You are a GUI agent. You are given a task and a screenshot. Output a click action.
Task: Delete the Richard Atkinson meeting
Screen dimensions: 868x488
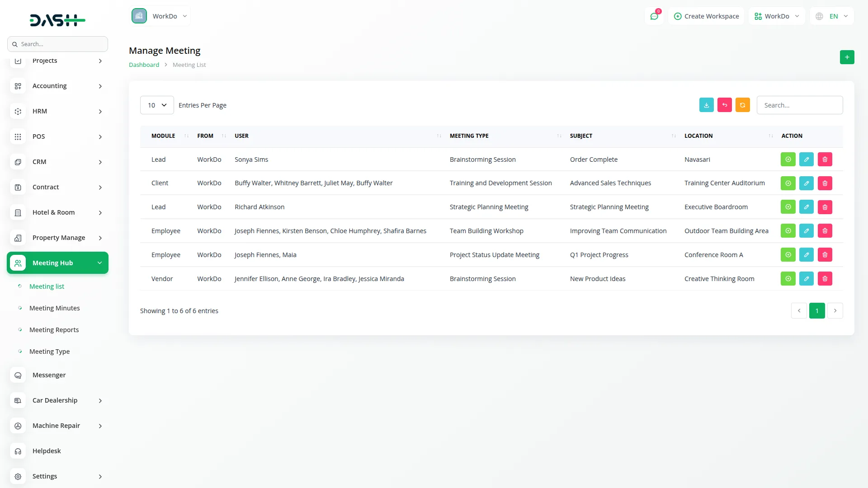825,207
